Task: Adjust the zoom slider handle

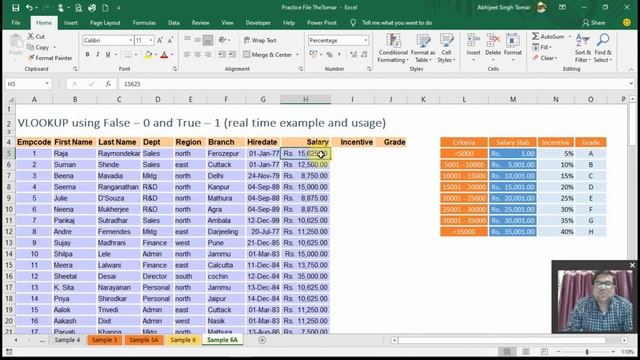Action: point(587,351)
